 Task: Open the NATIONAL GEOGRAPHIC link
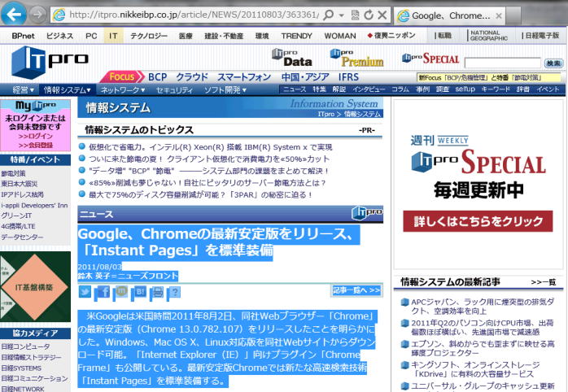pos(489,36)
